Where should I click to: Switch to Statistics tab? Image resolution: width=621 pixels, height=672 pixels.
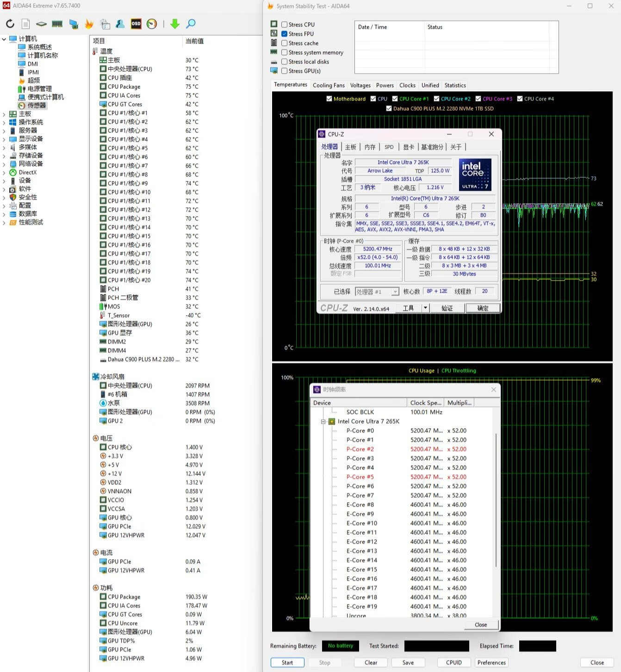(455, 85)
